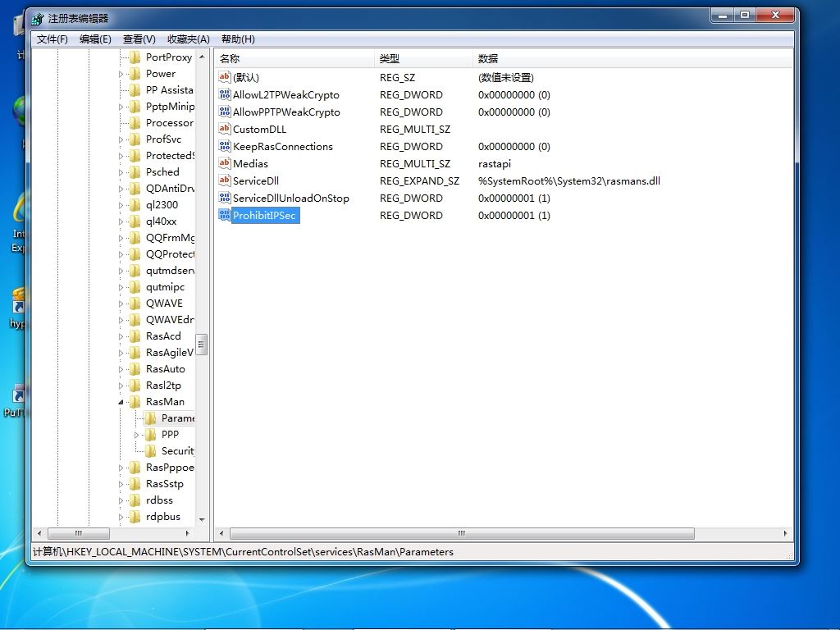This screenshot has width=840, height=630.
Task: Click the registry path in status bar
Action: tap(243, 552)
